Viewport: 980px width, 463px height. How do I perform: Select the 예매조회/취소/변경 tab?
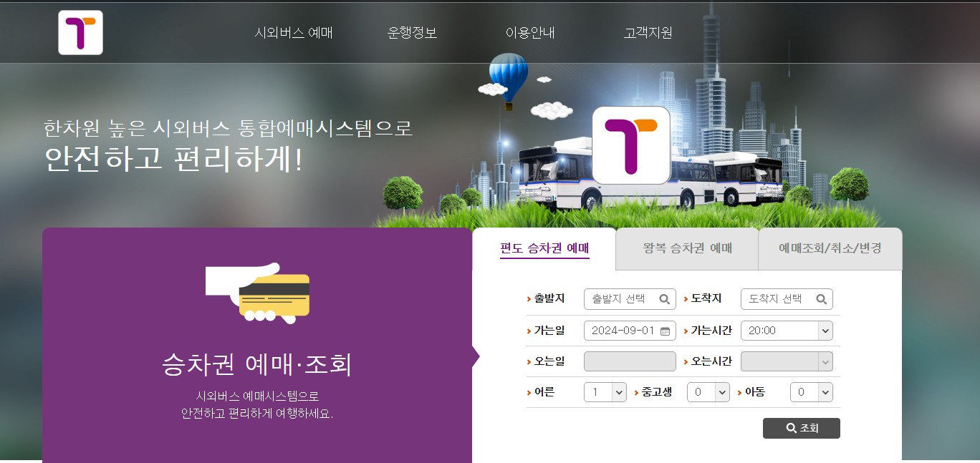tap(829, 249)
